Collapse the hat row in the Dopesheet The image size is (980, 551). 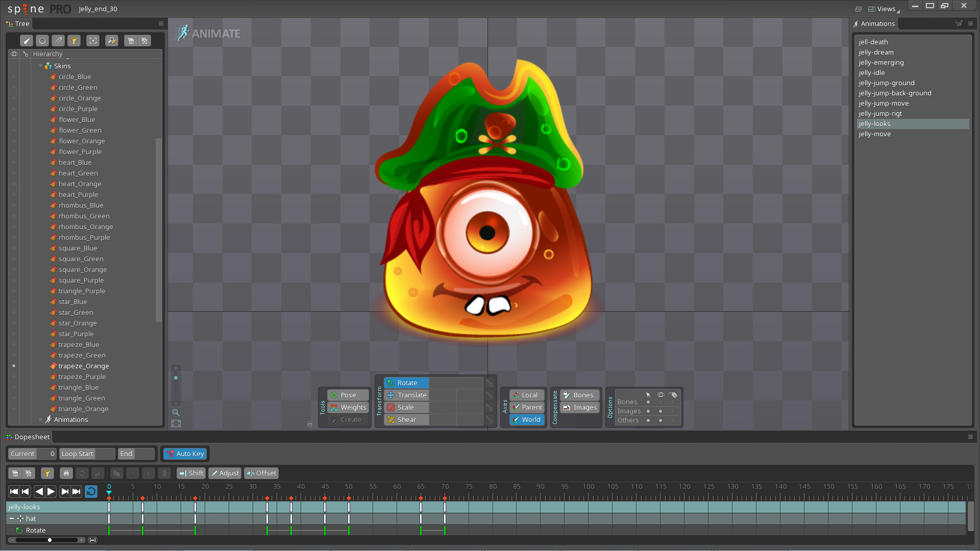12,518
